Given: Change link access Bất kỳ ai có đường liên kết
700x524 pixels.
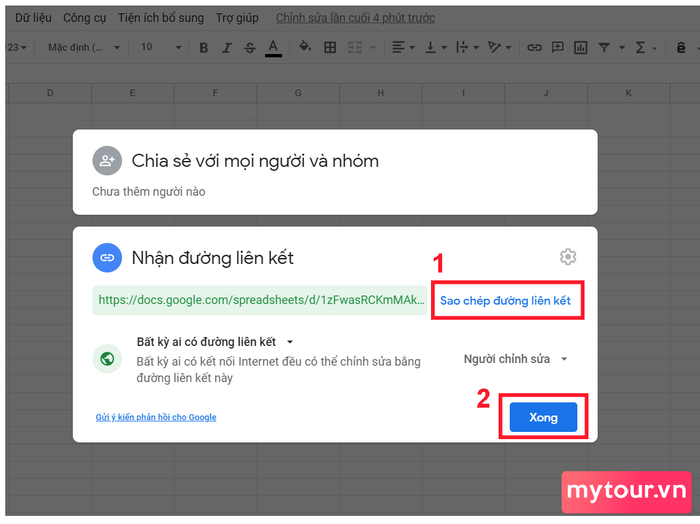Looking at the screenshot, I should coord(215,342).
